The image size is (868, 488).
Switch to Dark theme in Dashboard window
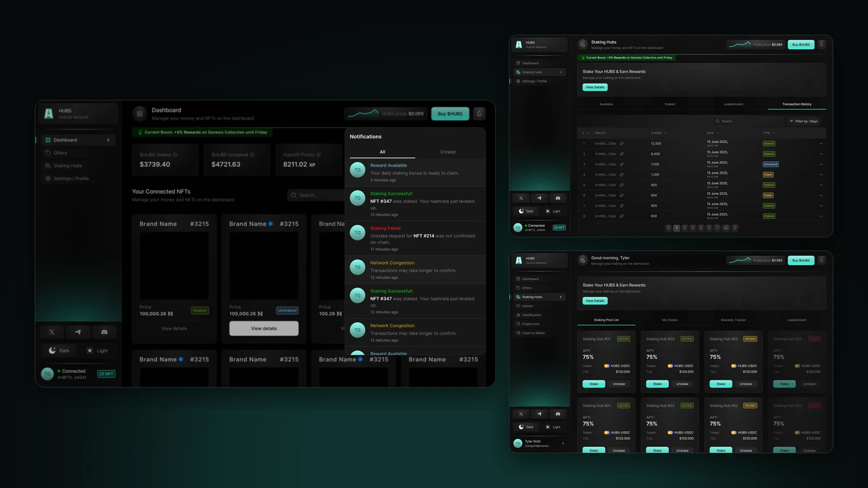(x=59, y=351)
